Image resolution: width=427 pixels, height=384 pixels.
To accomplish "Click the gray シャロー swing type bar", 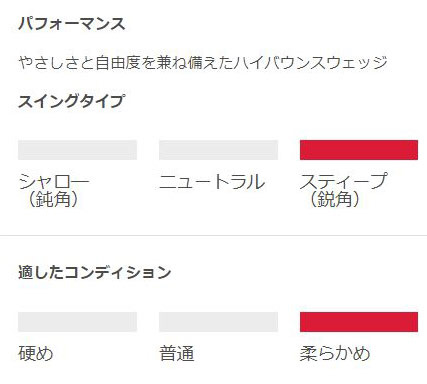I will 77,150.
